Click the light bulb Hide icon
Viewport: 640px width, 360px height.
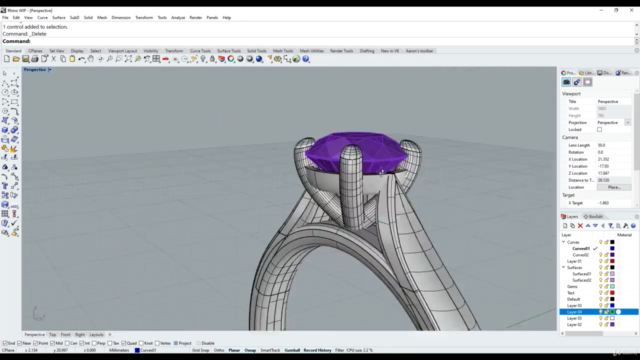click(203, 59)
